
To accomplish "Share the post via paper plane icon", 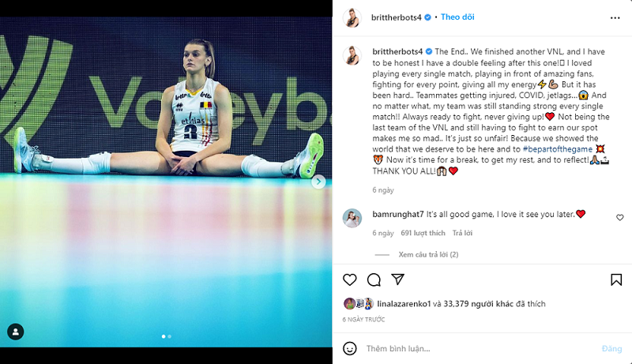I will coord(397,279).
